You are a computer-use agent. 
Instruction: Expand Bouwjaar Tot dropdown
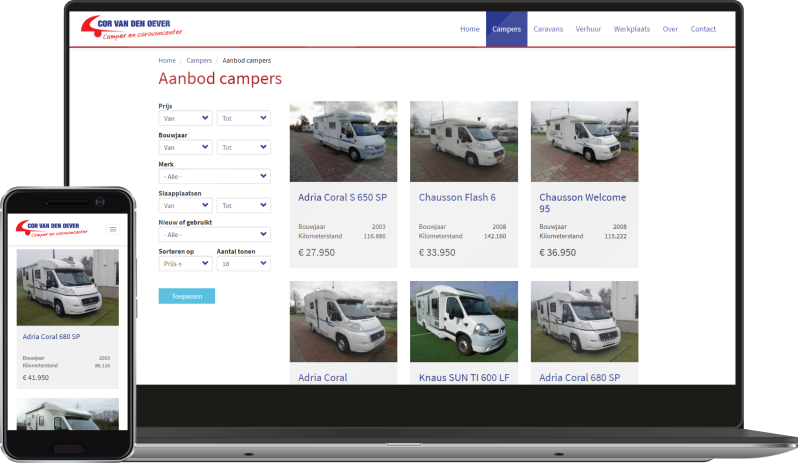click(244, 147)
